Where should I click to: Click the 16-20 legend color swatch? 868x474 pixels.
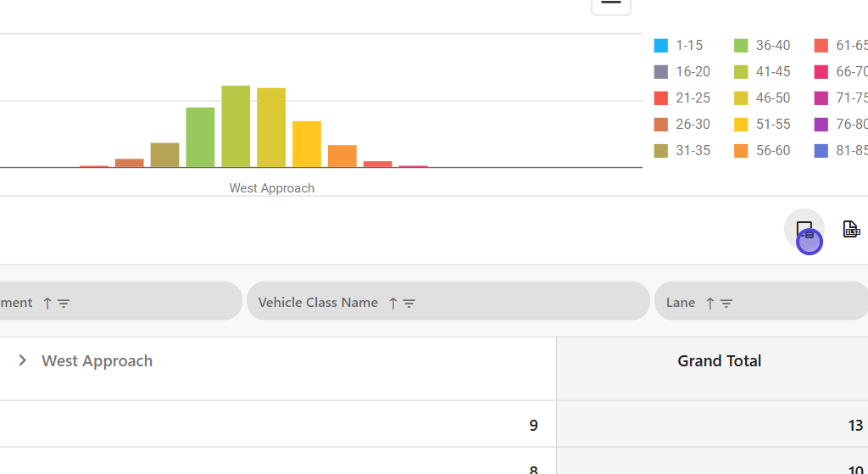tap(661, 72)
